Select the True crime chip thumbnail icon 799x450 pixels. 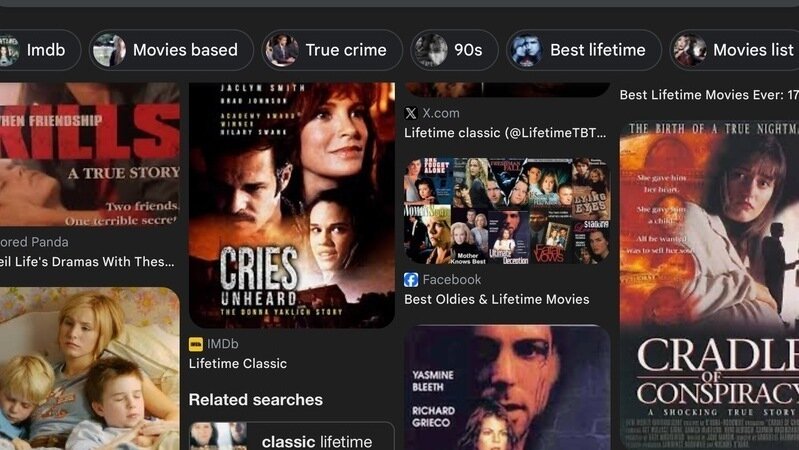[281, 50]
